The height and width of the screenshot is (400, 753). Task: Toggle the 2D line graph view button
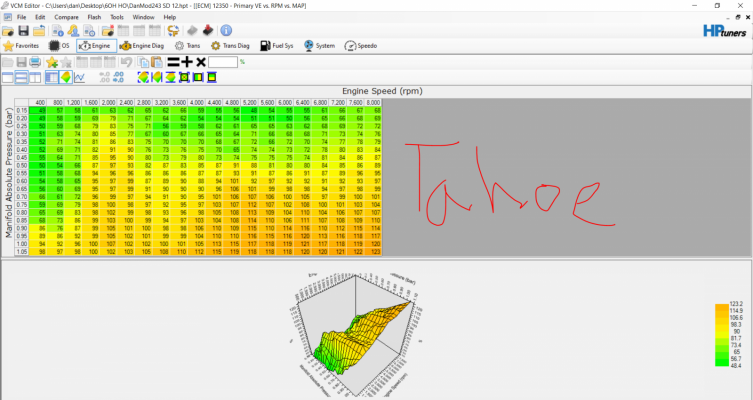point(79,77)
